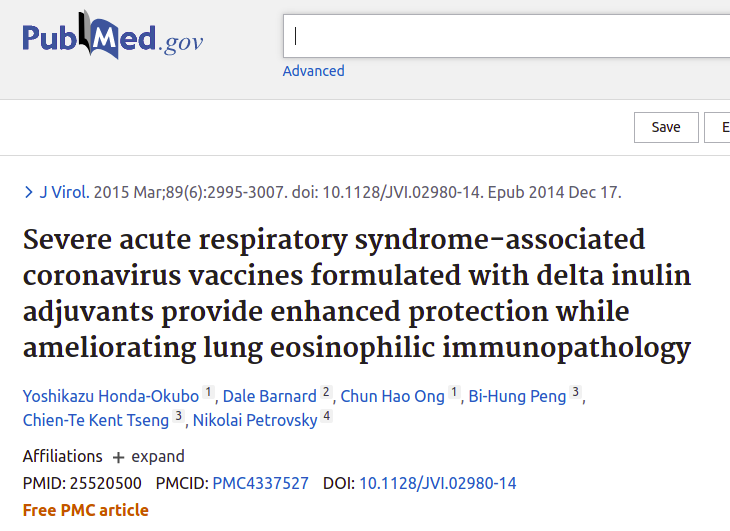
Task: Click affiliation superscript 2 after Dale Barnard
Action: tap(326, 392)
